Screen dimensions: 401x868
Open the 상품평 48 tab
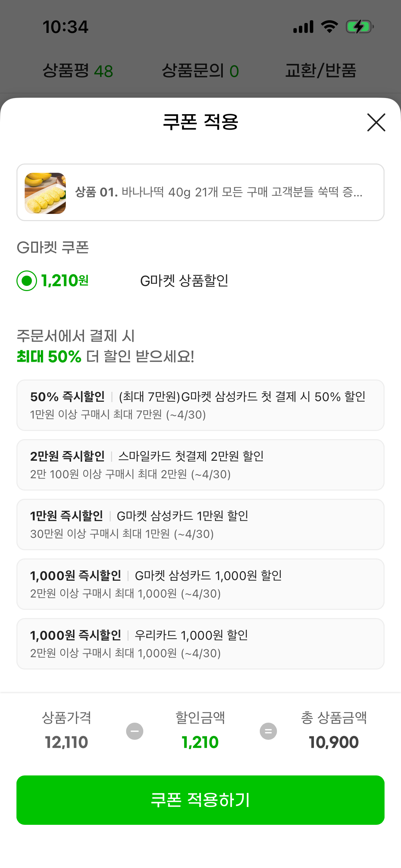[x=78, y=71]
